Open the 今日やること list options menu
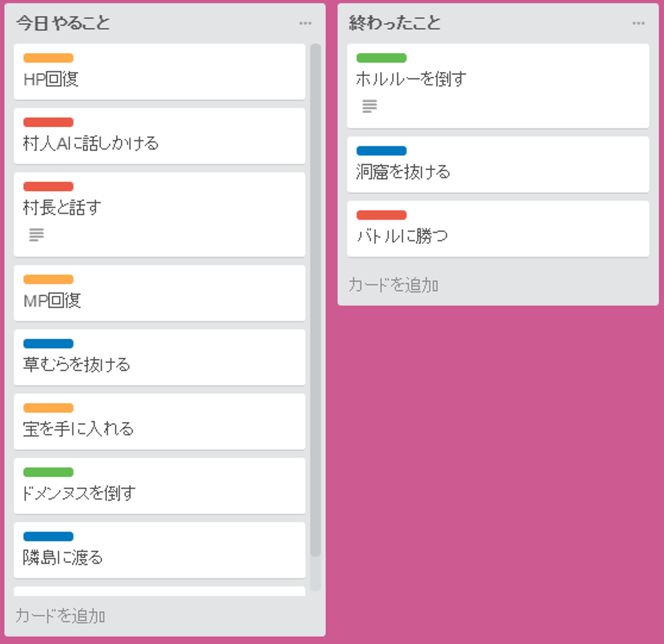Viewport: 664px width, 644px height. click(305, 23)
